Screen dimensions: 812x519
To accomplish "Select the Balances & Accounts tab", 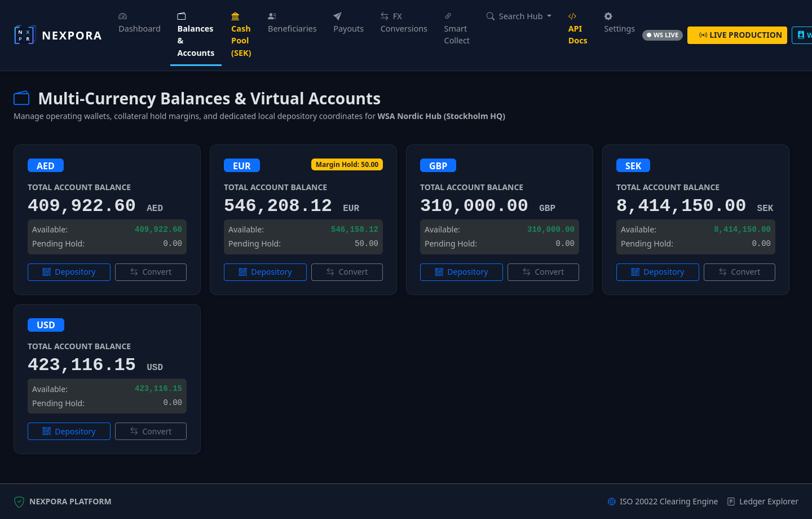I will pyautogui.click(x=196, y=35).
